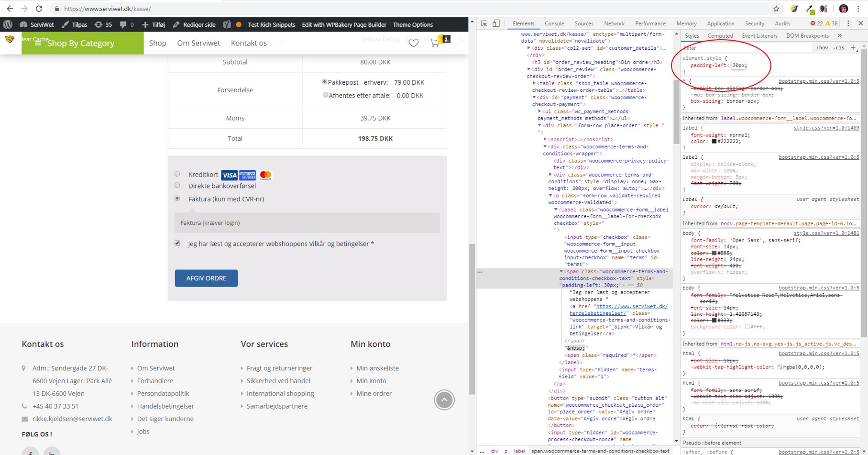Image resolution: width=868 pixels, height=455 pixels.
Task: Add new style rule with plus icon
Action: click(x=853, y=47)
